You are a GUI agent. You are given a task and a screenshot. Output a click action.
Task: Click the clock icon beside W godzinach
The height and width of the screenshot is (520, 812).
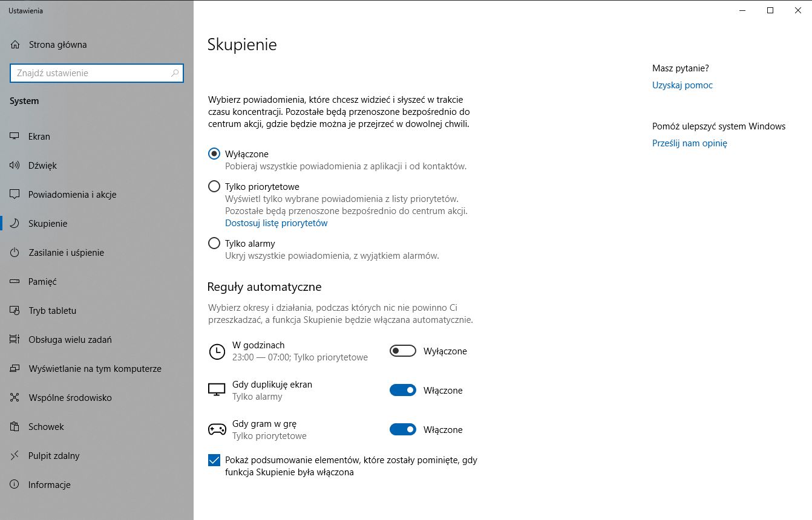(217, 351)
